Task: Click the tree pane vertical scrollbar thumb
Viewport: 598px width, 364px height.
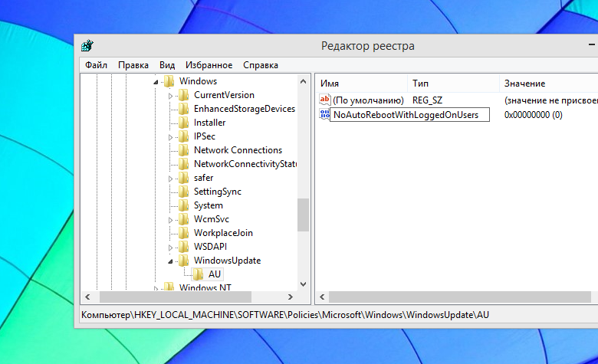Action: [x=303, y=215]
